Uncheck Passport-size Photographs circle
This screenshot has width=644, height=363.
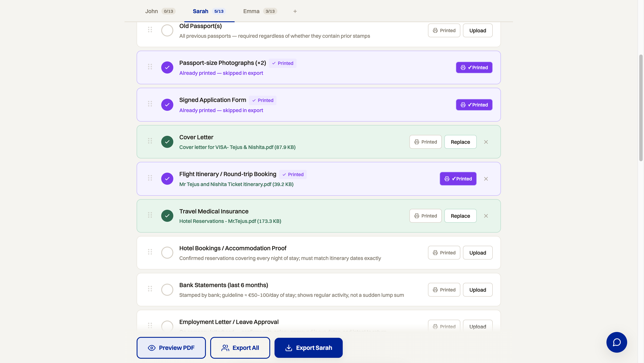pyautogui.click(x=167, y=67)
